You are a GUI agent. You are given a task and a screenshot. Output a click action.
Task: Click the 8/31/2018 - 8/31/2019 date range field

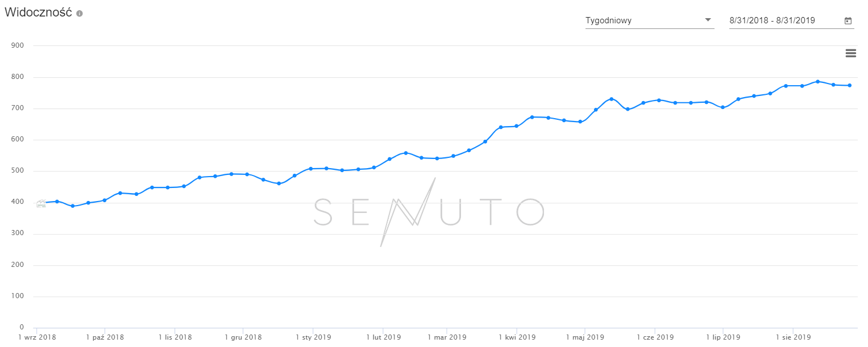click(x=784, y=21)
